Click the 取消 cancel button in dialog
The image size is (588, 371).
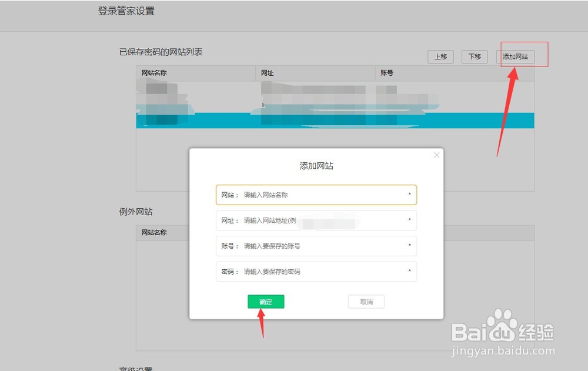[x=366, y=301]
